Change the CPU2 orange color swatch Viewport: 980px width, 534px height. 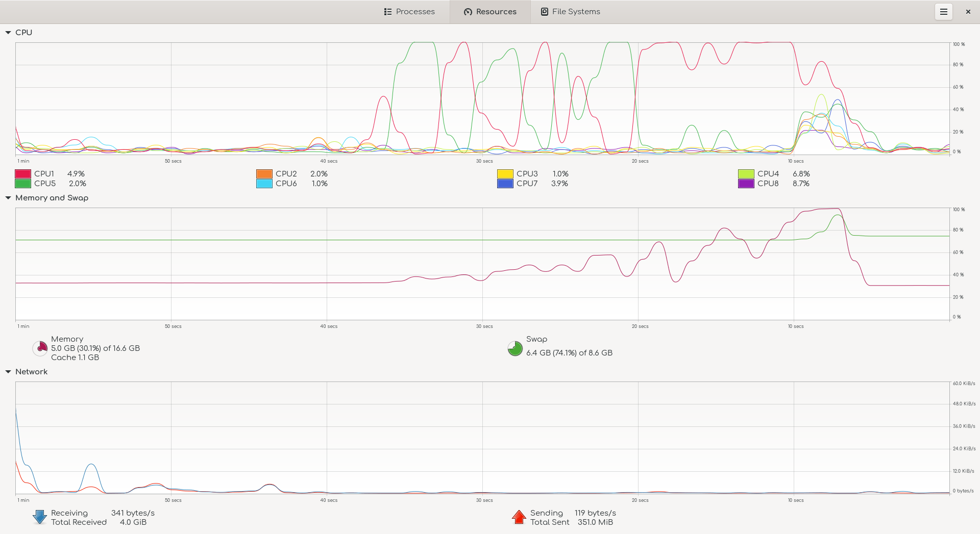(x=264, y=174)
